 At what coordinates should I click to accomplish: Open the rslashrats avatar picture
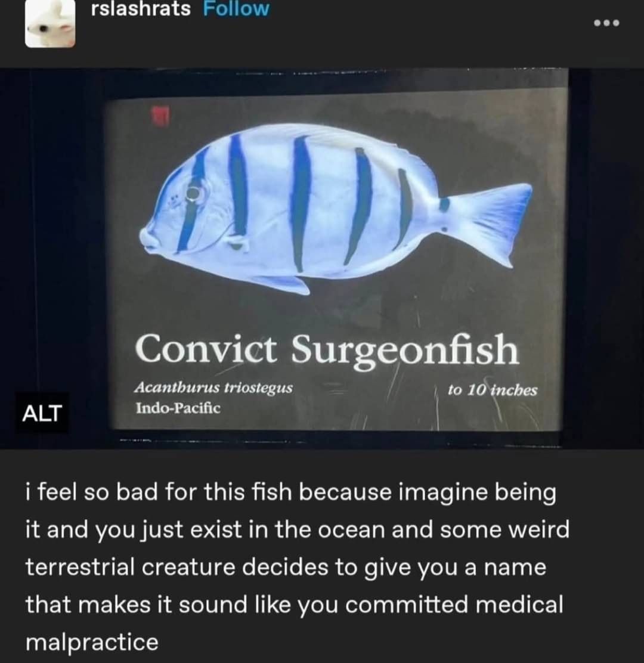click(50, 23)
